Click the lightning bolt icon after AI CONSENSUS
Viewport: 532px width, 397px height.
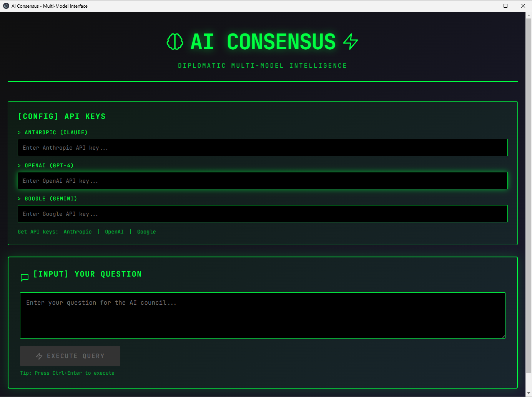(x=350, y=42)
